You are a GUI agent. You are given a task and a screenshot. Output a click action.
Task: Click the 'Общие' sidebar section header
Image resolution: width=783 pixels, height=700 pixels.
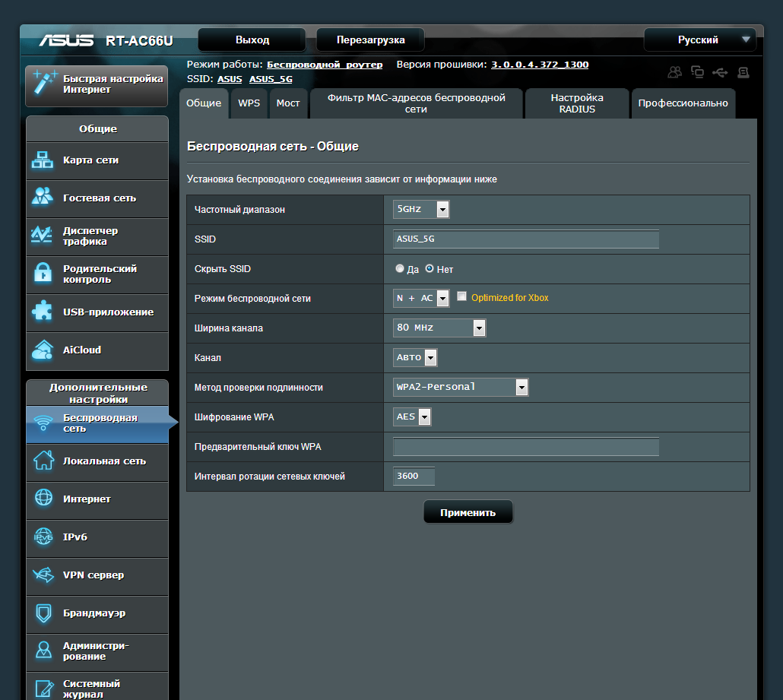click(x=98, y=128)
